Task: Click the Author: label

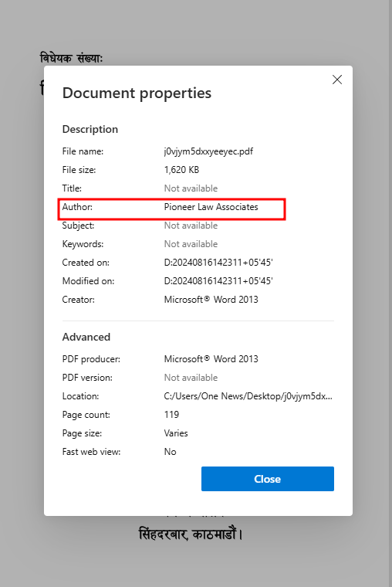Action: [77, 207]
